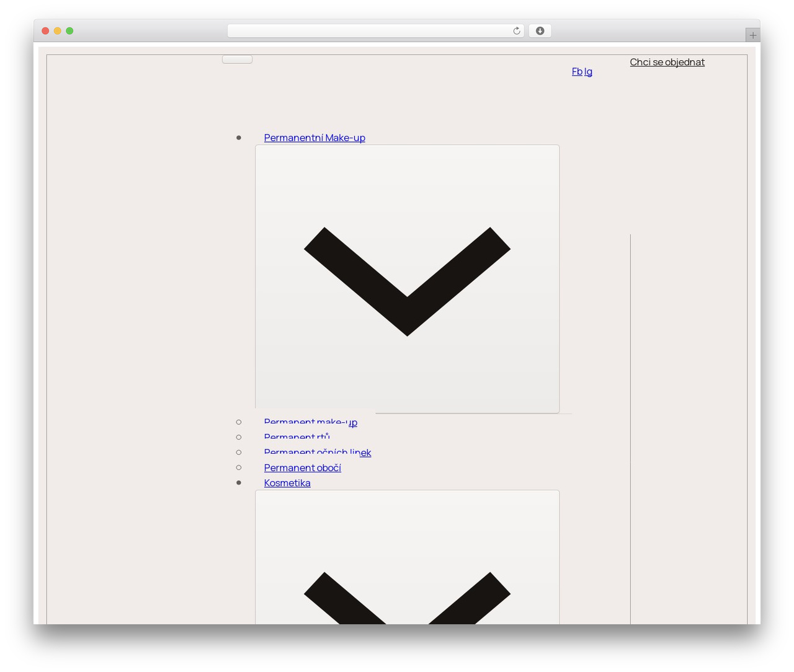The image size is (794, 672).
Task: Open a new tab with the plus icon
Action: point(752,35)
